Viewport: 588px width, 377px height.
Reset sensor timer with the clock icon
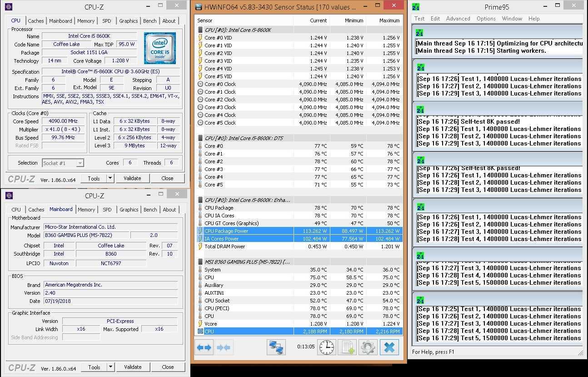pyautogui.click(x=327, y=347)
